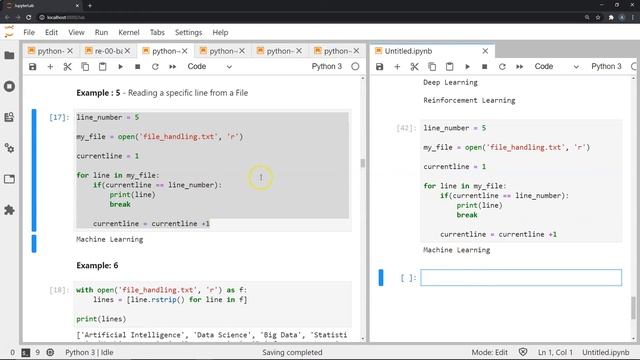This screenshot has height=360, width=640.
Task: Restart the kernel in Untitled.ipynb
Action: point(502,67)
